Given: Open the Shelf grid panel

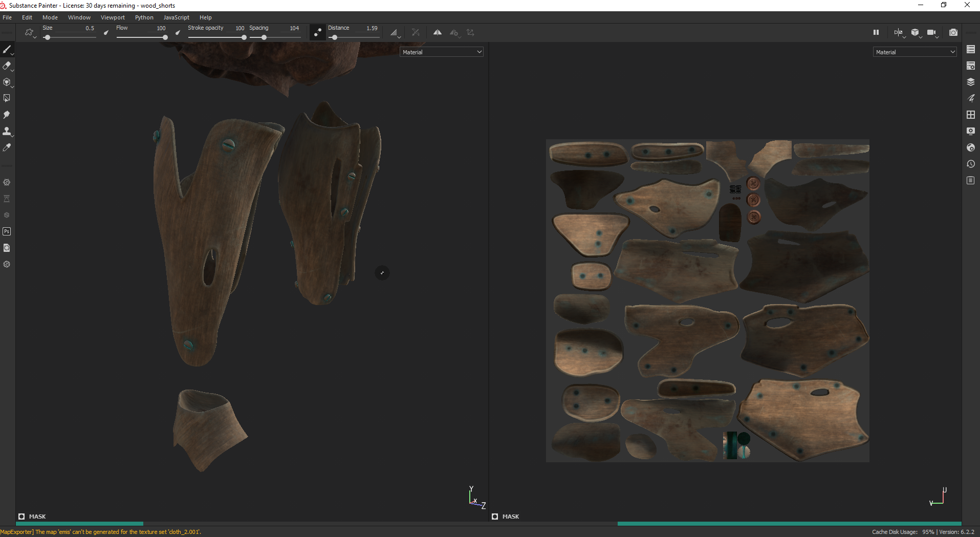Looking at the screenshot, I should click(x=971, y=115).
